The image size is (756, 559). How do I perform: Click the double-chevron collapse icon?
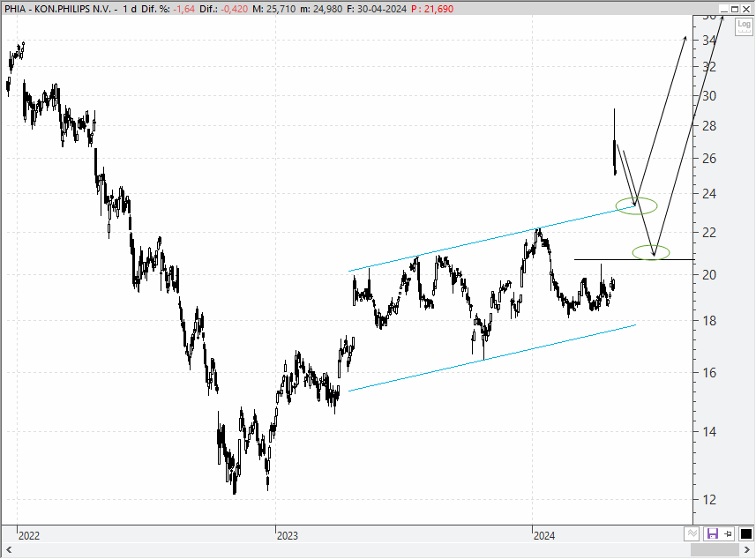(x=692, y=533)
